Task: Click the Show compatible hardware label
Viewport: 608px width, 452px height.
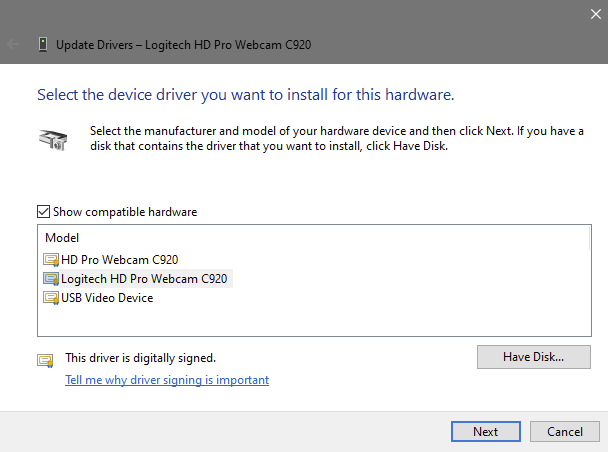Action: [x=125, y=212]
